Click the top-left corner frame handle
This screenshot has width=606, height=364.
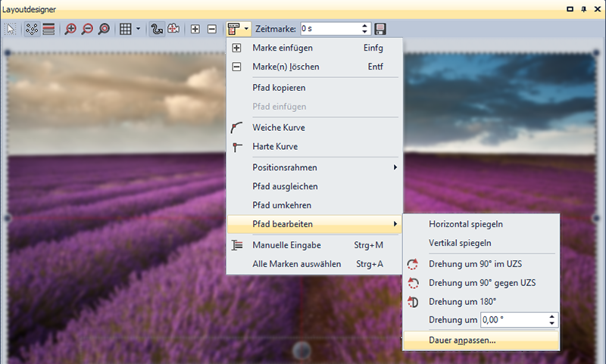(8, 53)
